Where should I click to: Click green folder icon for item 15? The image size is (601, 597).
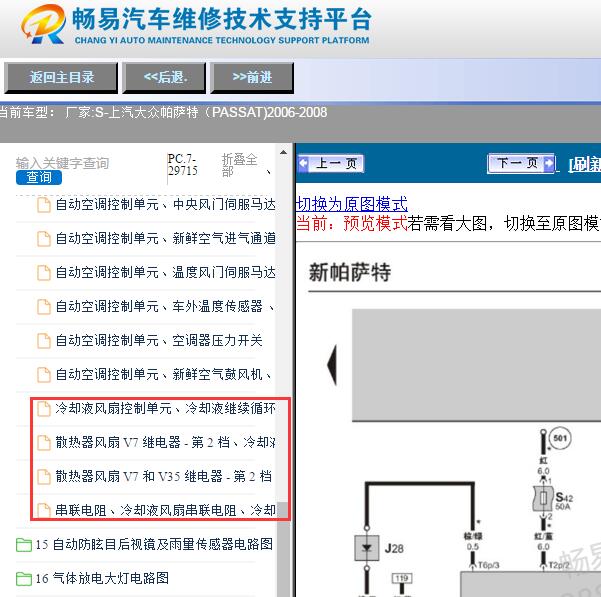[24, 545]
